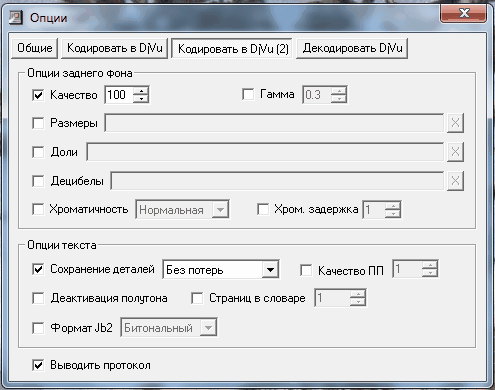Viewport: 495px width, 390px height.
Task: Clear the Децибелы field with its X button
Action: click(455, 181)
